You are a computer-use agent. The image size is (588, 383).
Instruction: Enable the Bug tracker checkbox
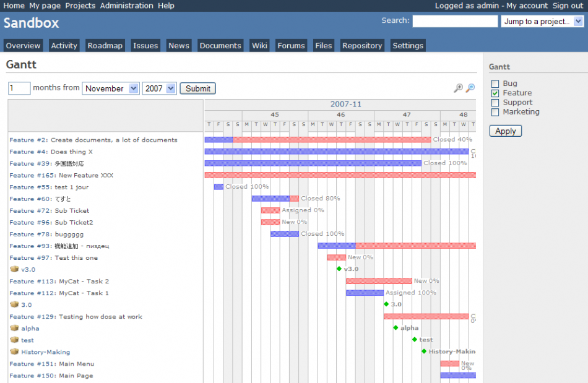495,84
